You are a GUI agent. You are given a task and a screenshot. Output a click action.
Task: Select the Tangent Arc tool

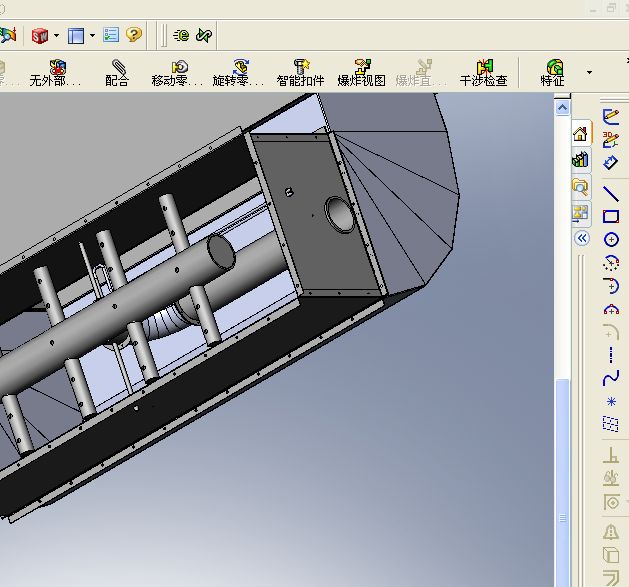tap(611, 286)
